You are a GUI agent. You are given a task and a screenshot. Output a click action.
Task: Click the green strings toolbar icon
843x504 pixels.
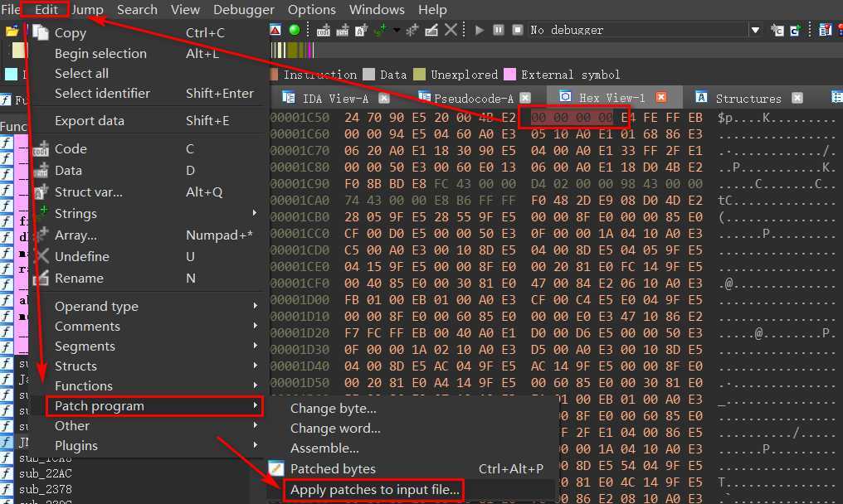pyautogui.click(x=380, y=30)
